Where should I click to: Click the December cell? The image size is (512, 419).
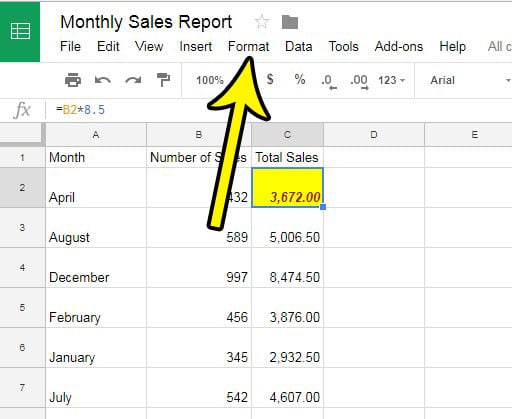(x=96, y=267)
